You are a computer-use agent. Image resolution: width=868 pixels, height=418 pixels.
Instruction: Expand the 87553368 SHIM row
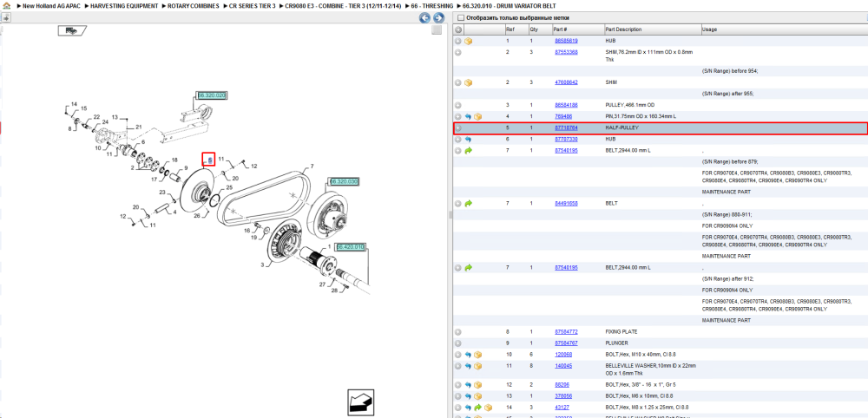pos(457,53)
